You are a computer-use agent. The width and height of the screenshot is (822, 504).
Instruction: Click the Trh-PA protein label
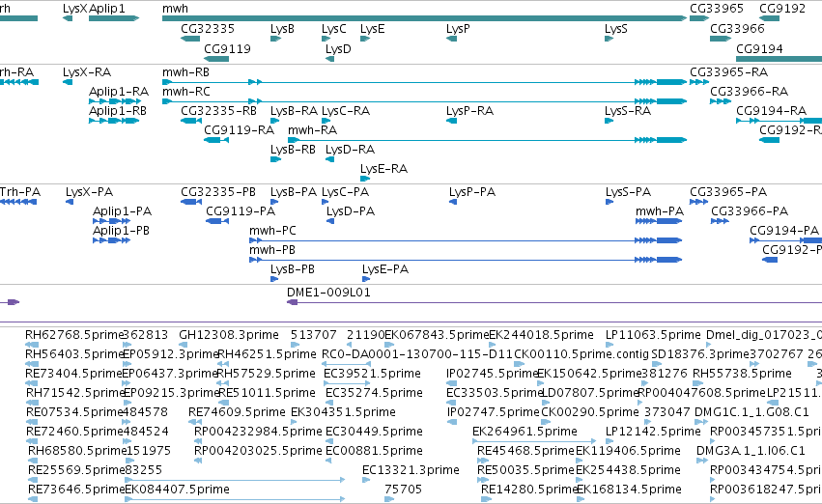20,192
